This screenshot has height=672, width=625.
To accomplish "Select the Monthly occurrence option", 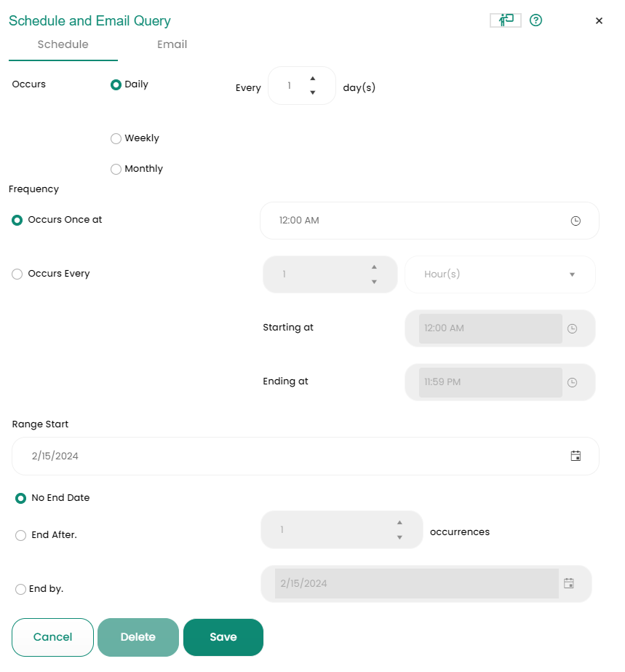I will click(116, 169).
